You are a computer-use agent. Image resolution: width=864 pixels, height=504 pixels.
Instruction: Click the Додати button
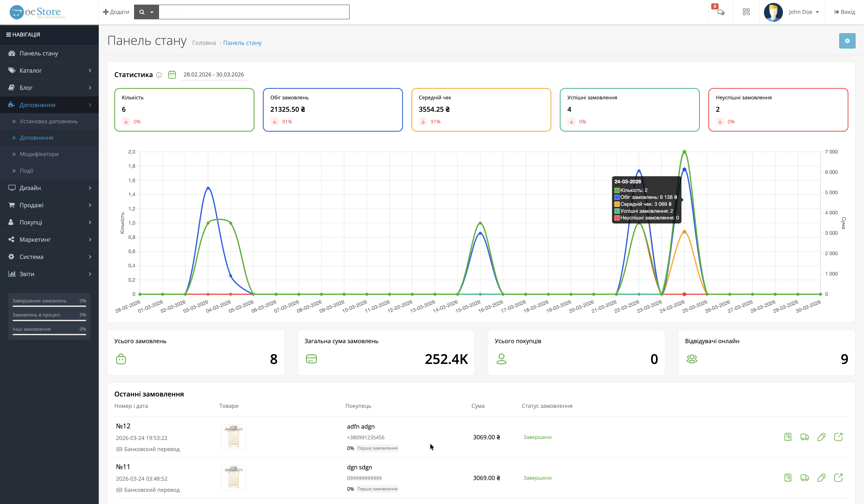coord(116,12)
